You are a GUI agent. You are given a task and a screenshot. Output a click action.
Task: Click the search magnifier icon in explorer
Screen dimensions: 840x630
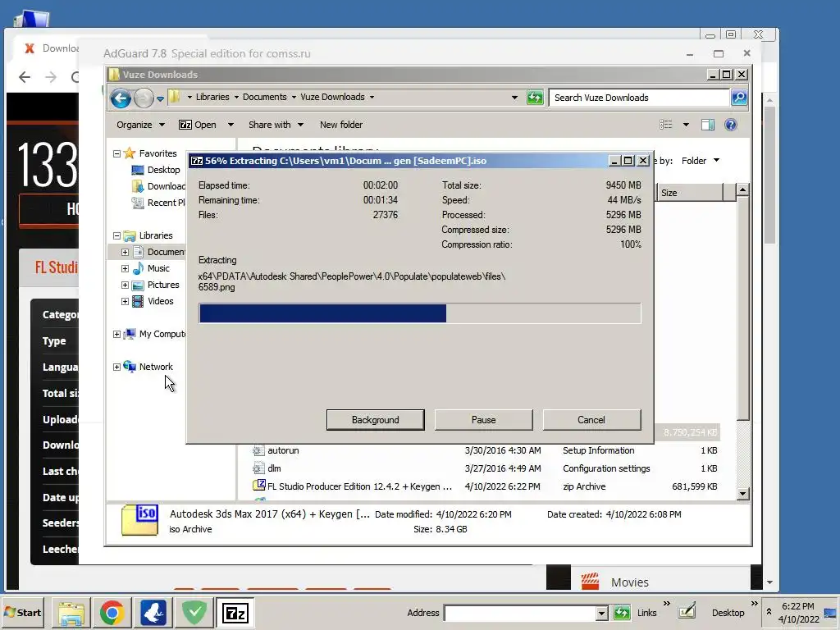click(x=739, y=98)
